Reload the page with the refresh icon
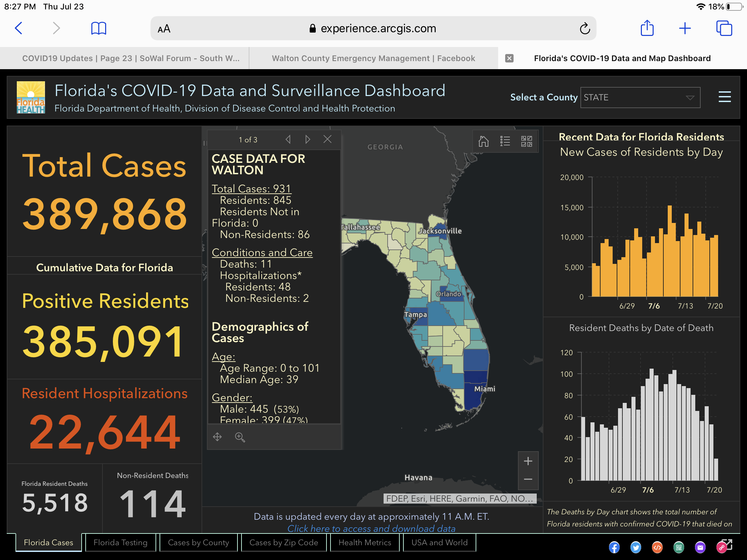This screenshot has height=560, width=747. pos(584,29)
